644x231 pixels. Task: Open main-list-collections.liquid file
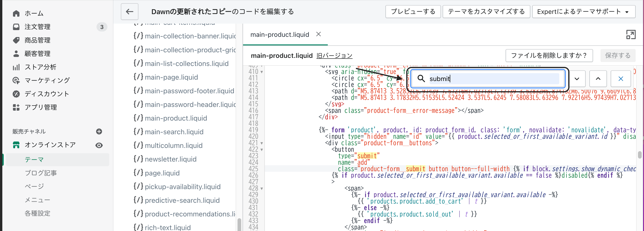point(187,63)
